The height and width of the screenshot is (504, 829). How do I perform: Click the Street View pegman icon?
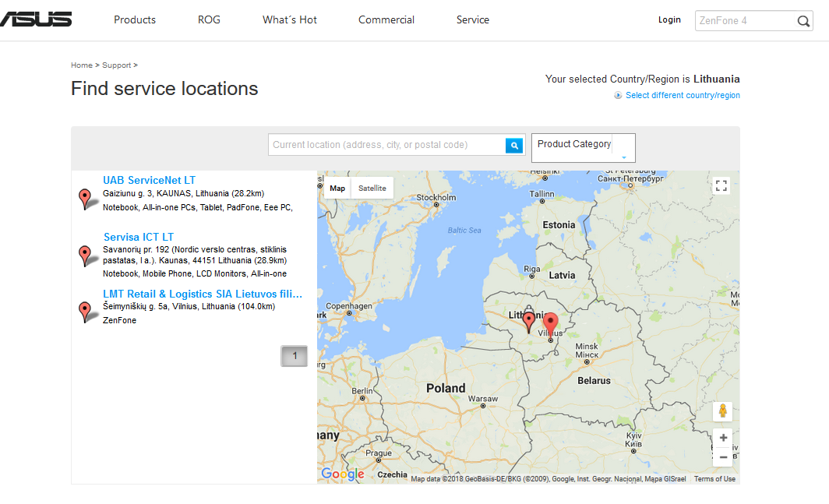[x=722, y=411]
